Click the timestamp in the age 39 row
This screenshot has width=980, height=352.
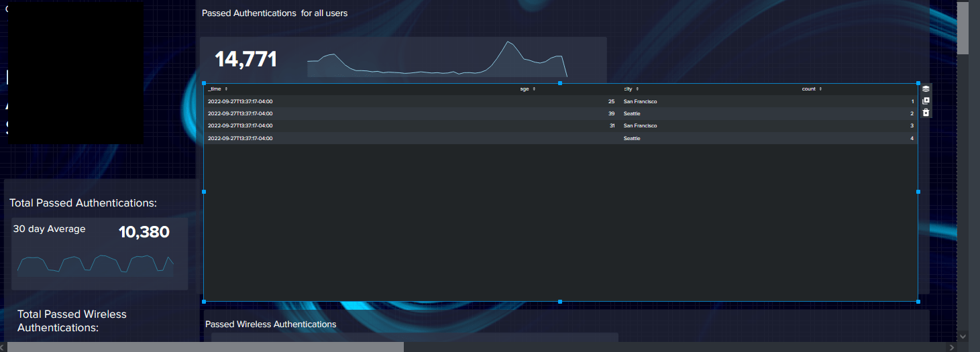pos(240,114)
